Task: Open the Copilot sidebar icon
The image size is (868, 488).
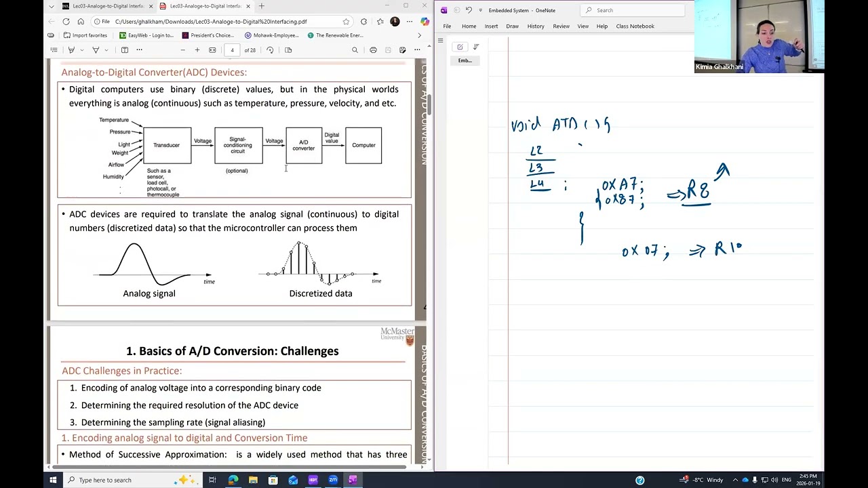Action: (425, 22)
